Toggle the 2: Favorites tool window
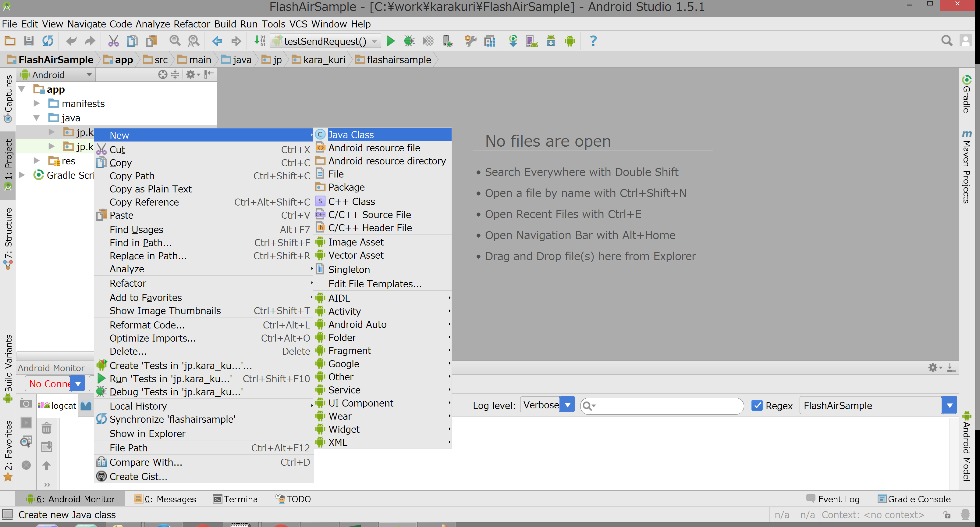 tap(8, 451)
